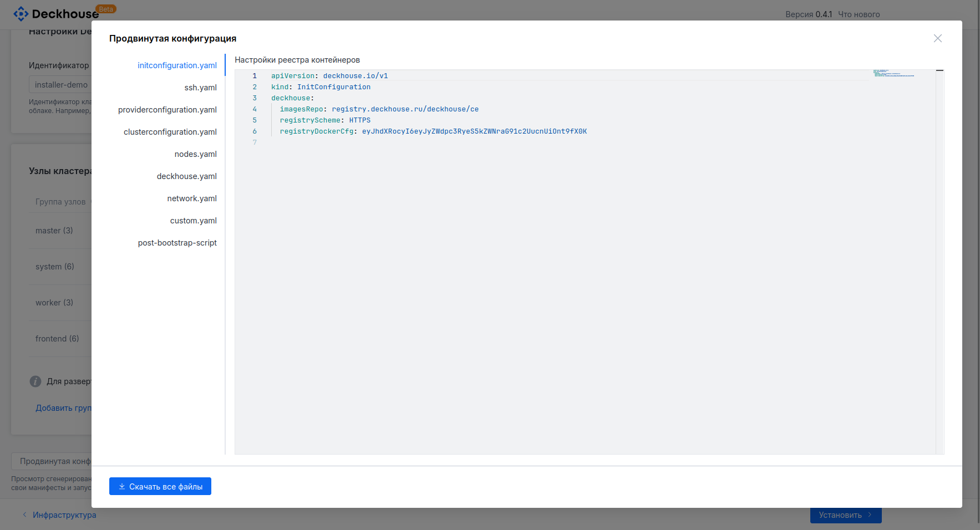Download all files with Скачать все файлы

coord(160,486)
